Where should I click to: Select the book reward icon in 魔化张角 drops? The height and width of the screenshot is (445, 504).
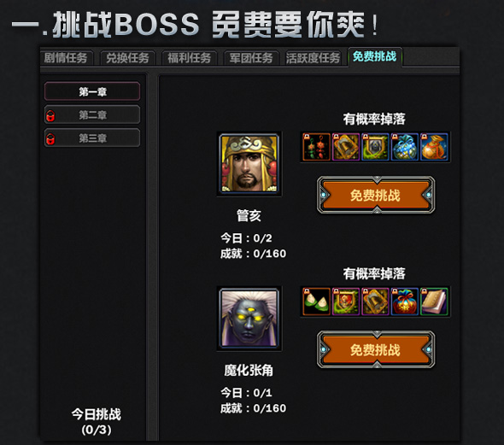(434, 302)
